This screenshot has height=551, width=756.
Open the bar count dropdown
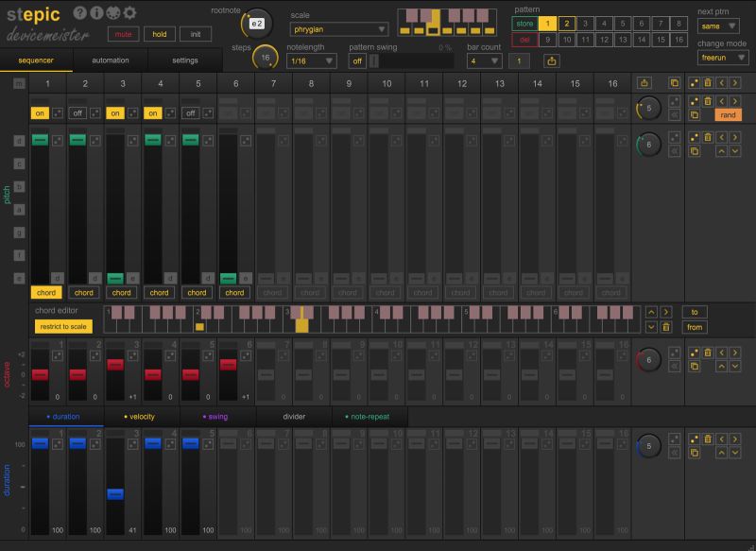click(484, 61)
